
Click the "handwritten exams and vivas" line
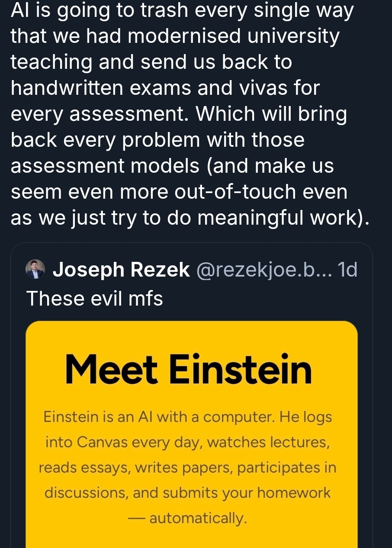[165, 88]
